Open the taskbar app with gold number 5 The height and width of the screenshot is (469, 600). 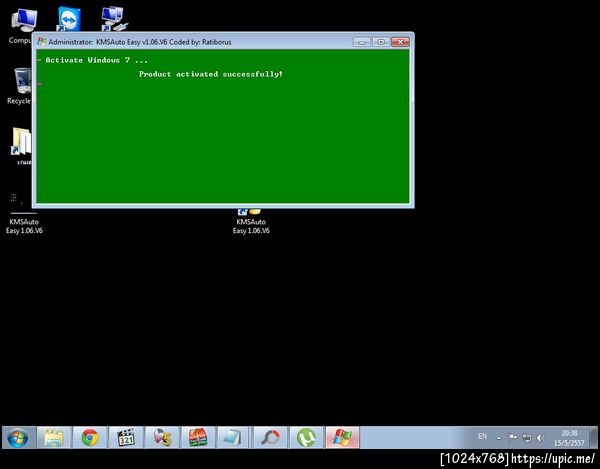(162, 438)
